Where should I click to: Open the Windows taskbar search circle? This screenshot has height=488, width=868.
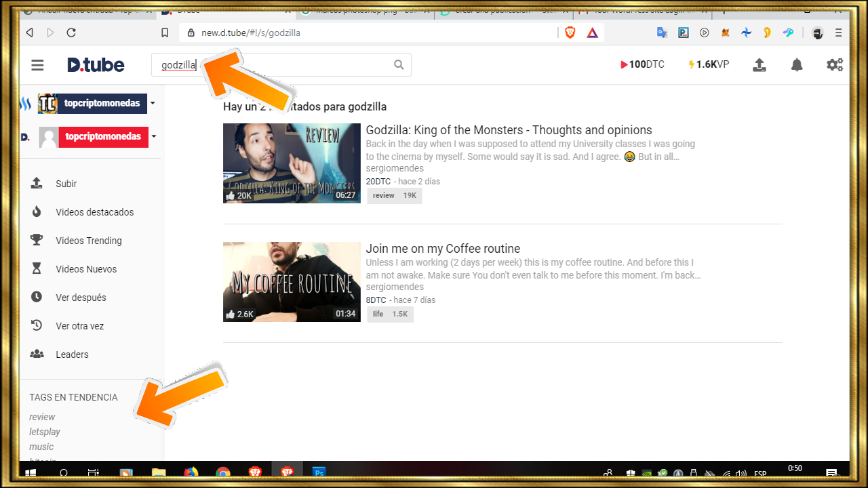tap(64, 472)
